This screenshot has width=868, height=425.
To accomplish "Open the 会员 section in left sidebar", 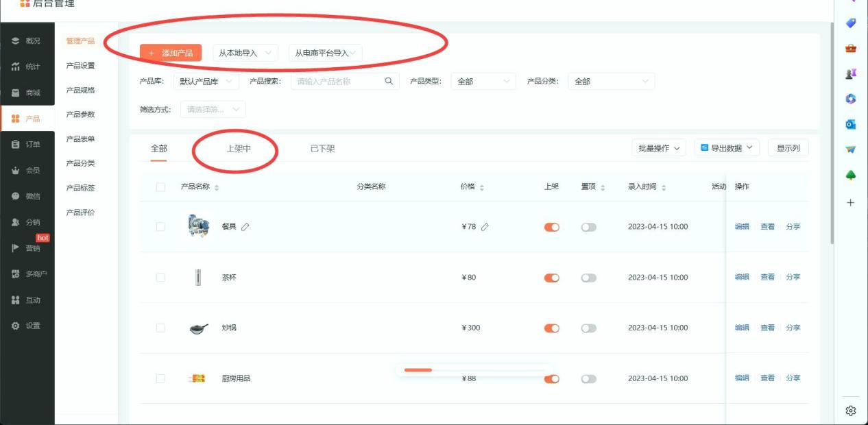I will click(27, 171).
